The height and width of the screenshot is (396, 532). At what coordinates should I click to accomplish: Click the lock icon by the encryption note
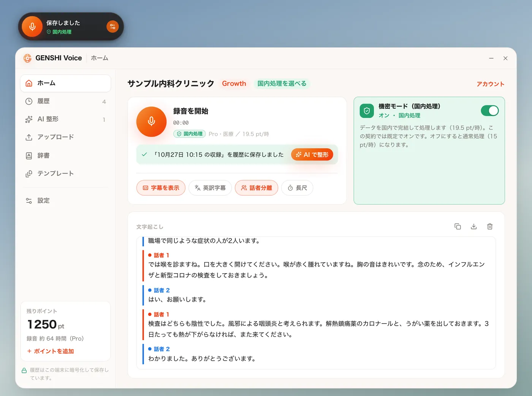(24, 371)
